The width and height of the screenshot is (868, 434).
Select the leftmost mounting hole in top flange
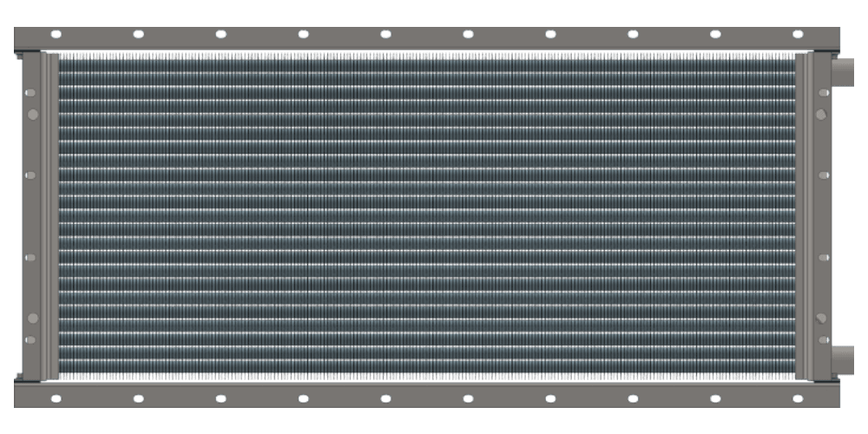pos(56,35)
